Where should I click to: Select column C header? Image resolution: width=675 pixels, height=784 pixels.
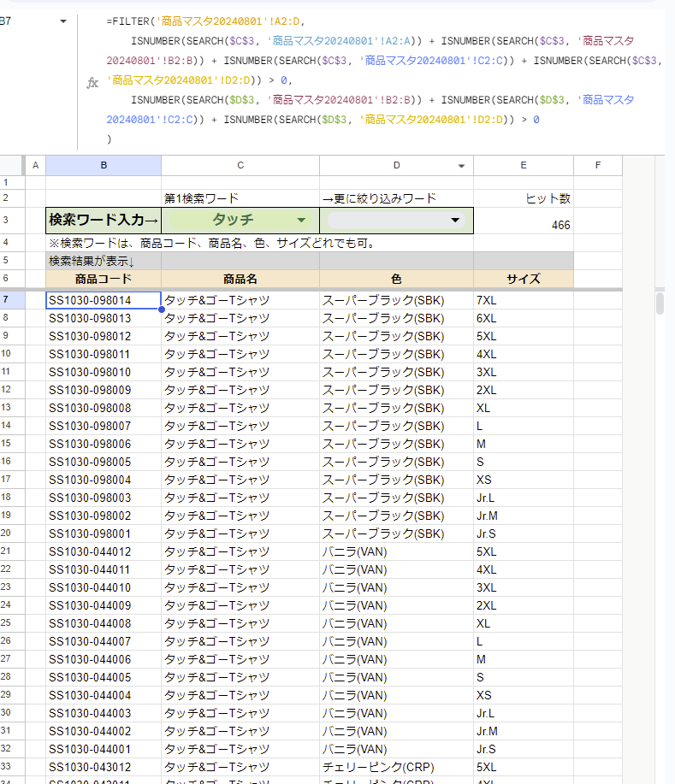(240, 166)
